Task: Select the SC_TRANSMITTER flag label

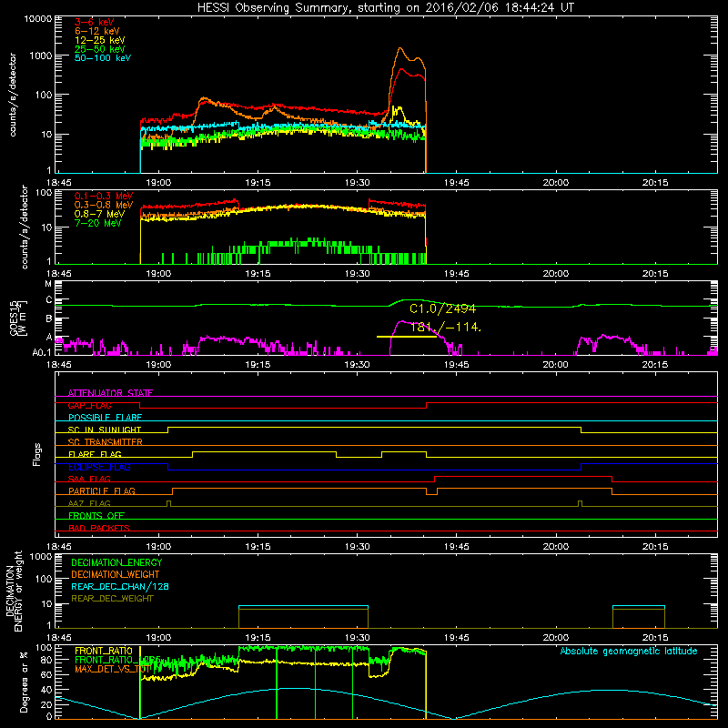Action: (x=106, y=442)
